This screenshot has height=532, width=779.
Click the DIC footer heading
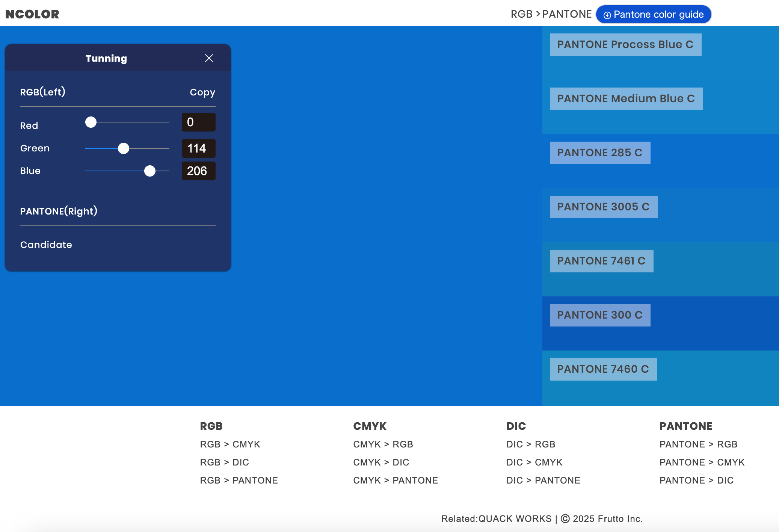click(516, 426)
